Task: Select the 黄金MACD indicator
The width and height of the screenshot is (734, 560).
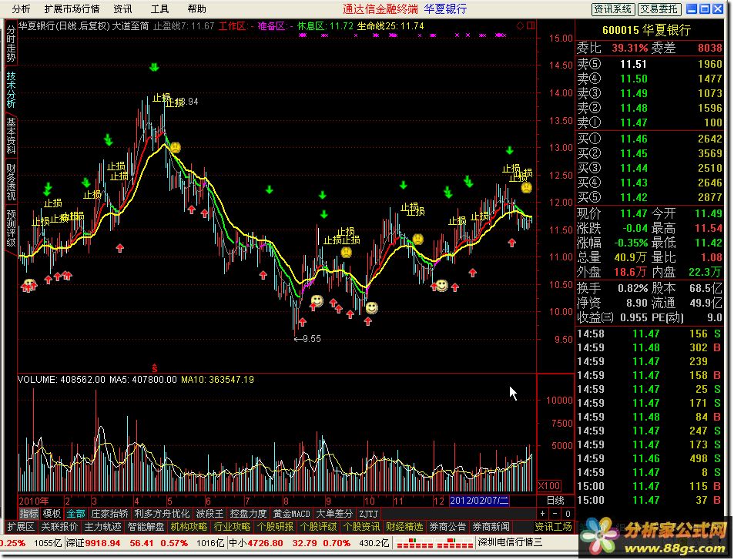Action: click(292, 514)
